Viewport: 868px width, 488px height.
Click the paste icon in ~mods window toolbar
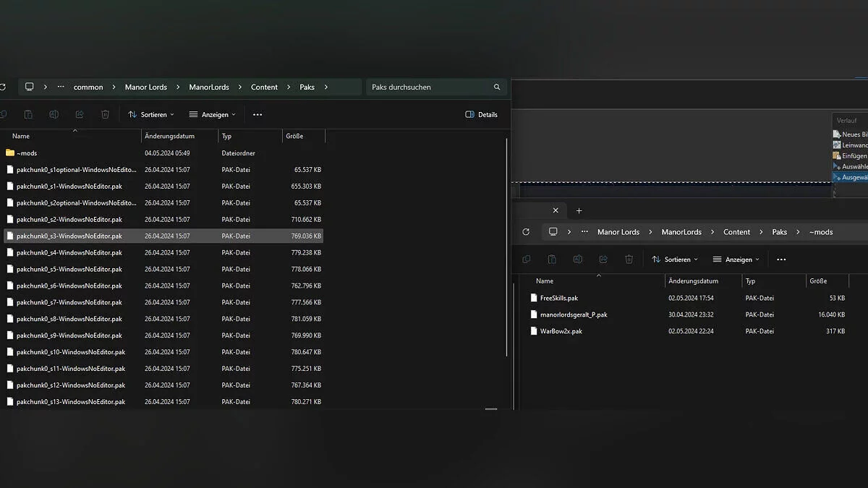552,260
